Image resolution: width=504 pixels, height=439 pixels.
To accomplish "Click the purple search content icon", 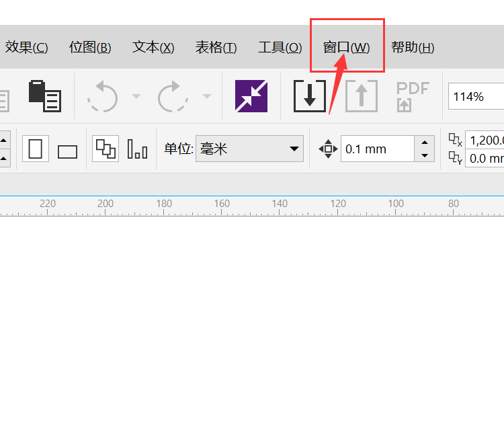I will [251, 96].
